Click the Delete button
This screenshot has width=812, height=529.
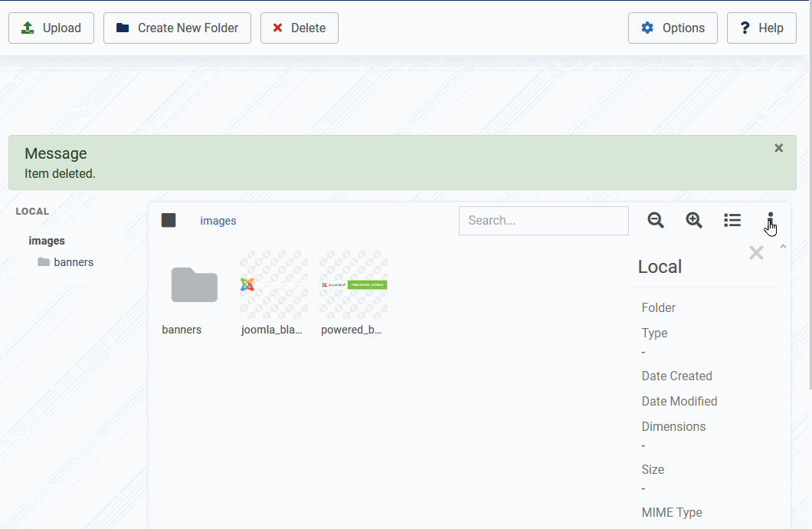[x=299, y=28]
